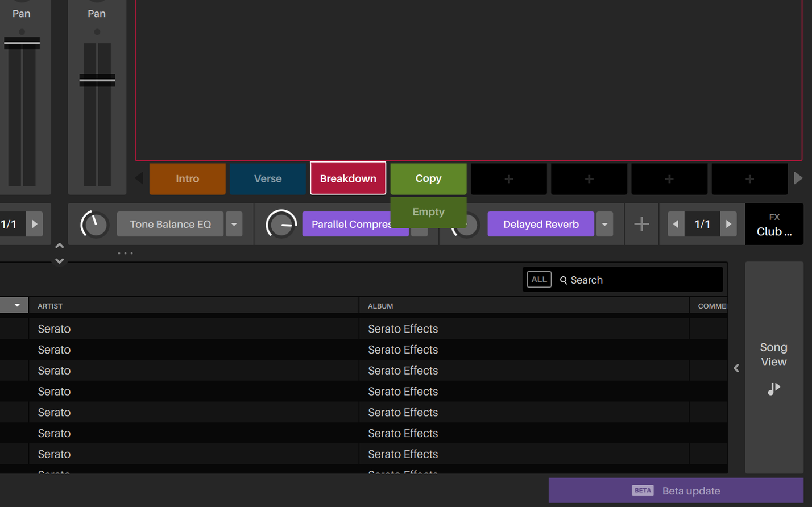Enable the Delayed Reverb effect
Image resolution: width=812 pixels, height=507 pixels.
[x=541, y=224]
